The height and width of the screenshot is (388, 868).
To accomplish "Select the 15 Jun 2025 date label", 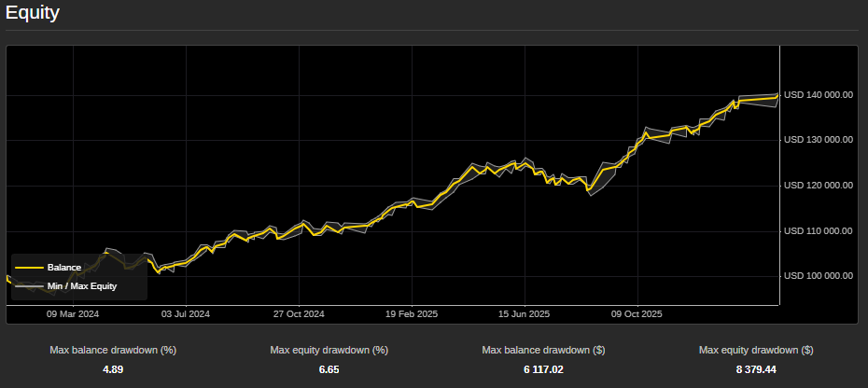I will coord(525,314).
